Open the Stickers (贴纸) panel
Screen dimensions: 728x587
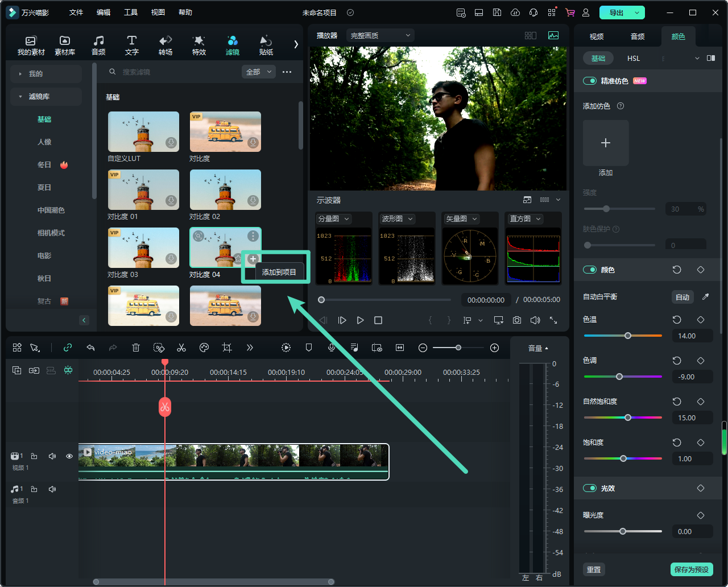coord(266,45)
